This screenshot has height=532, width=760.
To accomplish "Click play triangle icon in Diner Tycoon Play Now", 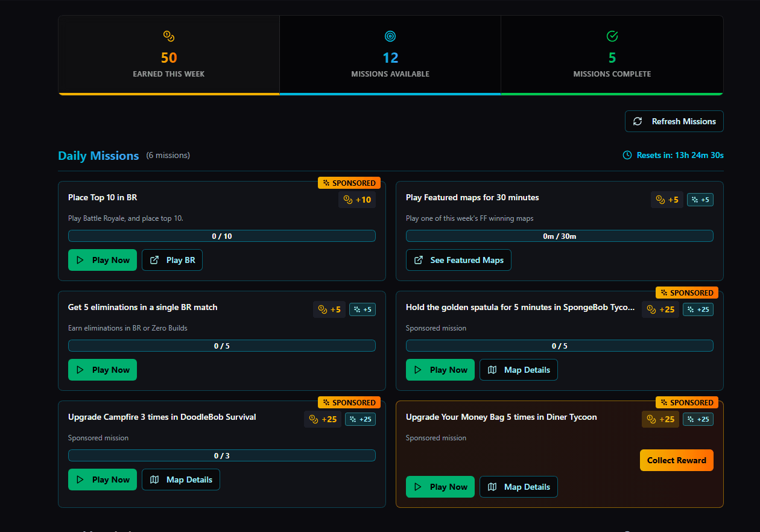I will [418, 487].
